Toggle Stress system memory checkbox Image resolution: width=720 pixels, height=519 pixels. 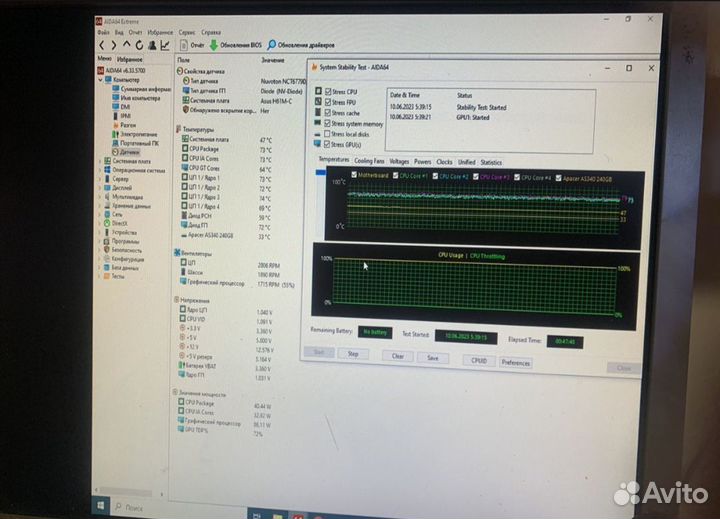[327, 123]
